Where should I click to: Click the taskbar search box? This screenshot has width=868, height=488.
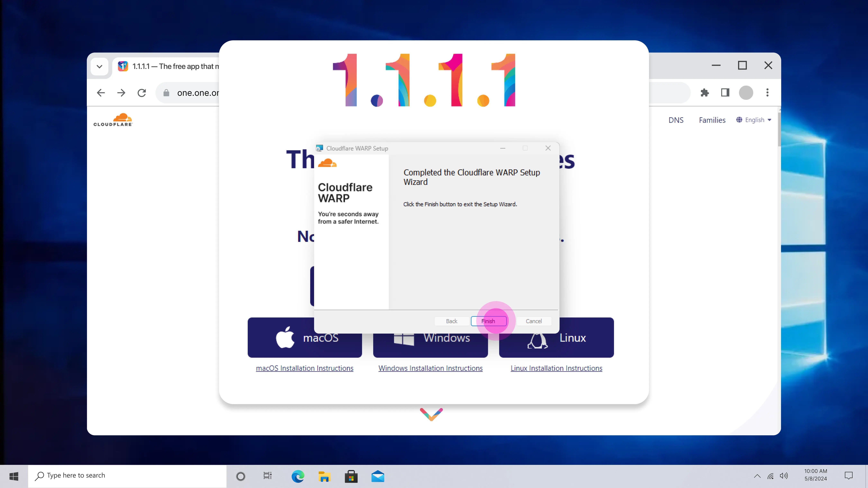(x=127, y=476)
